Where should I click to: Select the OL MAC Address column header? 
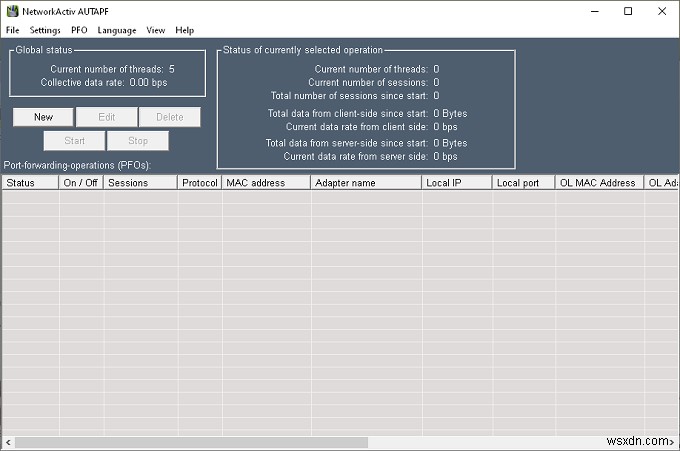[599, 183]
